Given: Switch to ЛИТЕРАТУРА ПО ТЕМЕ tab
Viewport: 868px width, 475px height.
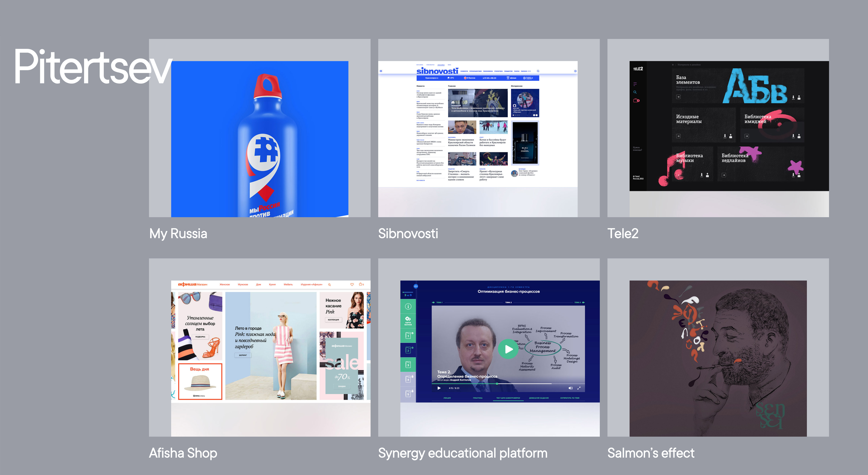Looking at the screenshot, I should tap(570, 398).
